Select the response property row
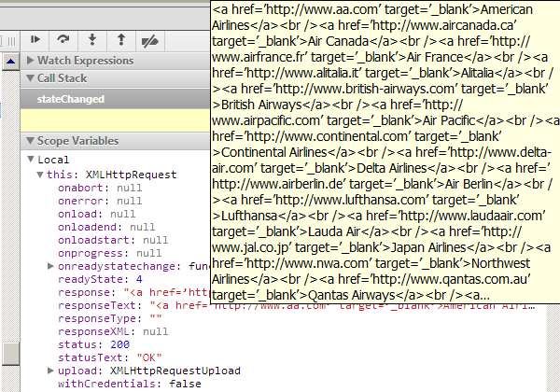Screen dimensions: 560x392 coord(133,292)
